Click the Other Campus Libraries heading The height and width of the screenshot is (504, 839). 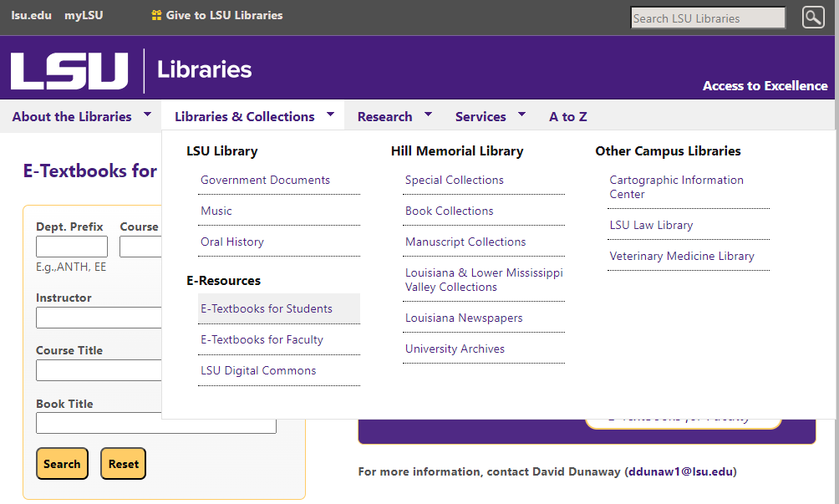point(668,151)
